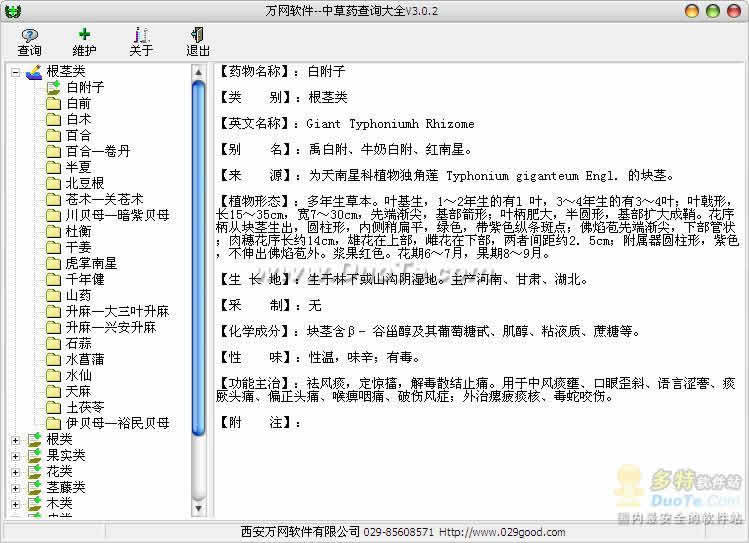Expand the 果实类 category
Image resolution: width=749 pixels, height=543 pixels.
[15, 455]
